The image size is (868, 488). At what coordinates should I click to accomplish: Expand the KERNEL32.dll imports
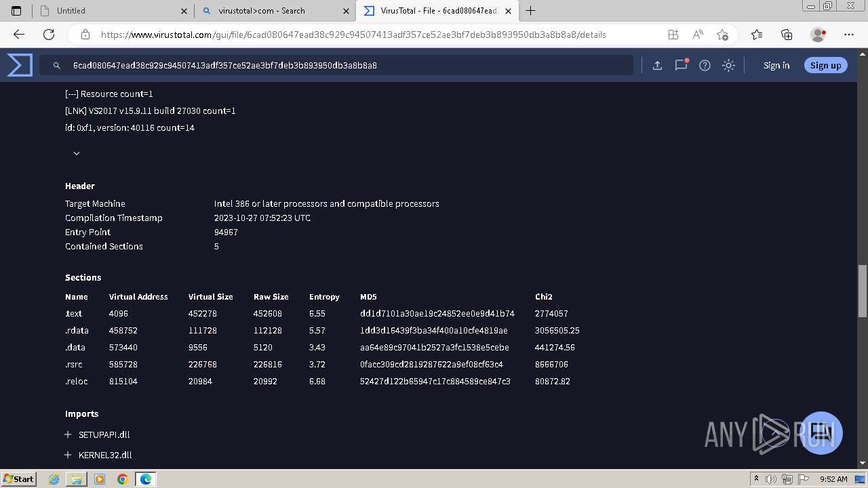tap(68, 455)
